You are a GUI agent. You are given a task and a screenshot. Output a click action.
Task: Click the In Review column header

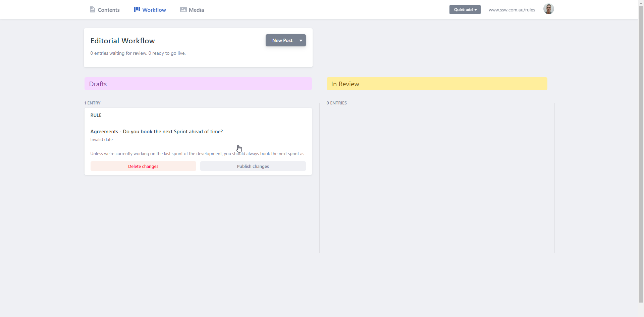coord(437,84)
